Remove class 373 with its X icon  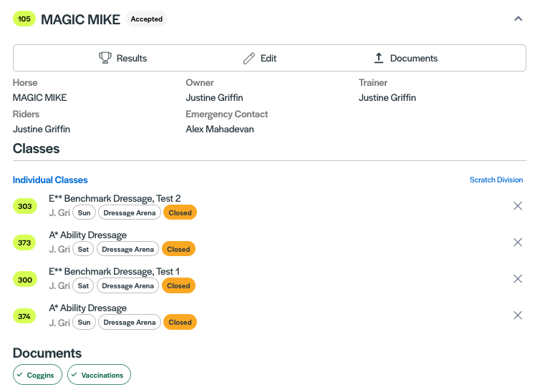point(518,242)
